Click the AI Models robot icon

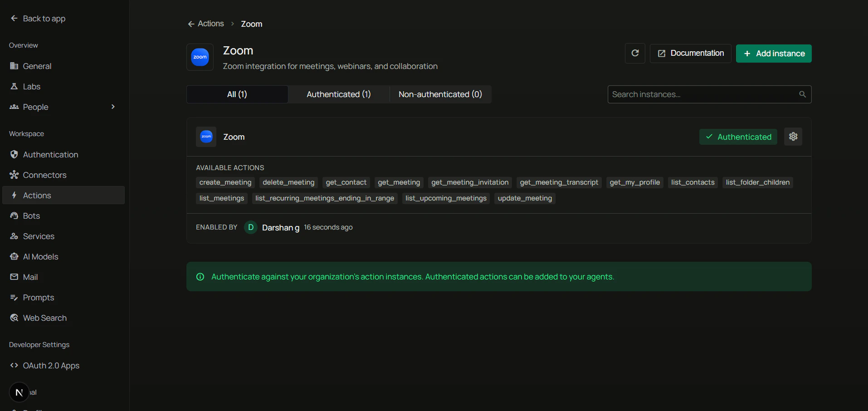pos(14,256)
